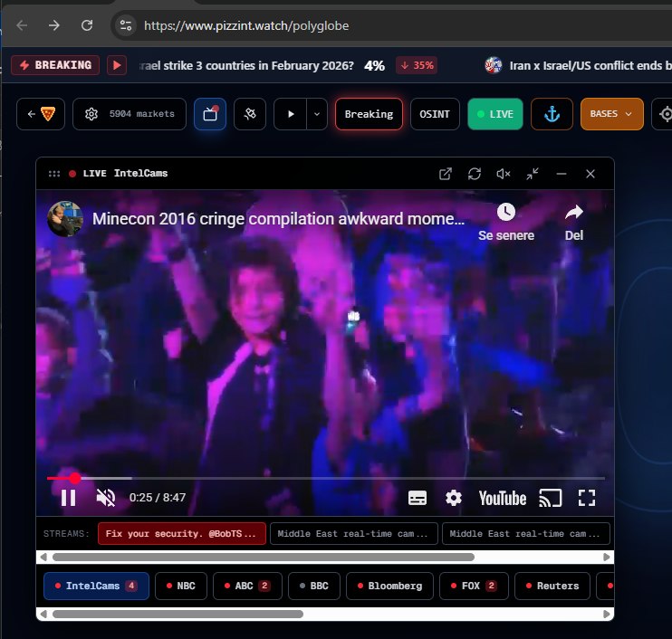672x639 pixels.
Task: Click the streams horizontal scrollbar
Action: coord(264,558)
